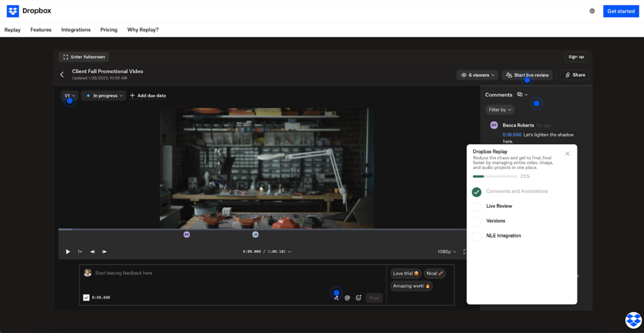Click the 'Versions' checklist label

tap(496, 221)
